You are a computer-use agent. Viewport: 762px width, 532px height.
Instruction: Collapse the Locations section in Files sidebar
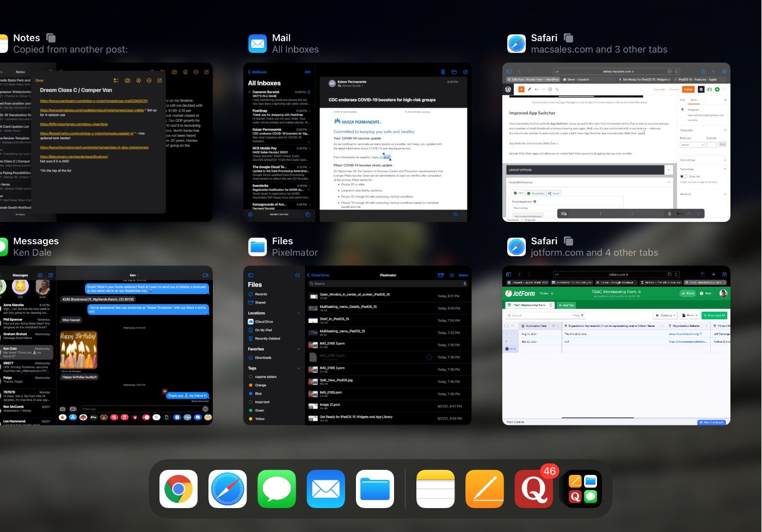(298, 313)
